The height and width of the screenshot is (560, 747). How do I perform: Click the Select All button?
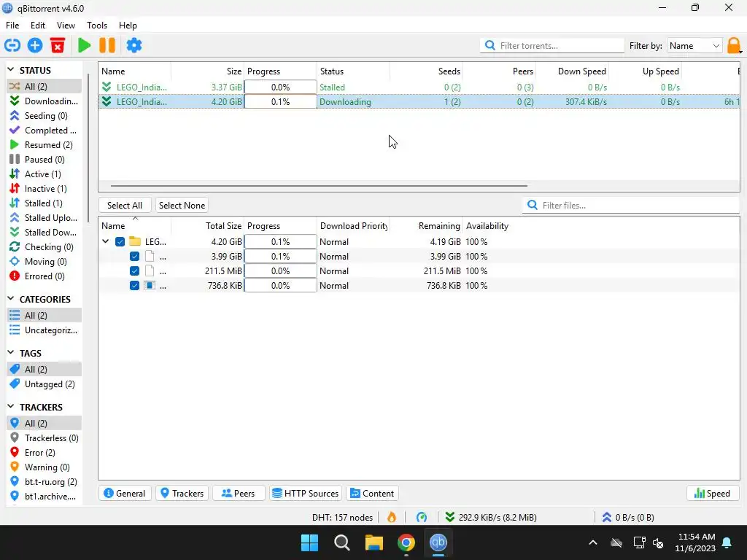125,205
